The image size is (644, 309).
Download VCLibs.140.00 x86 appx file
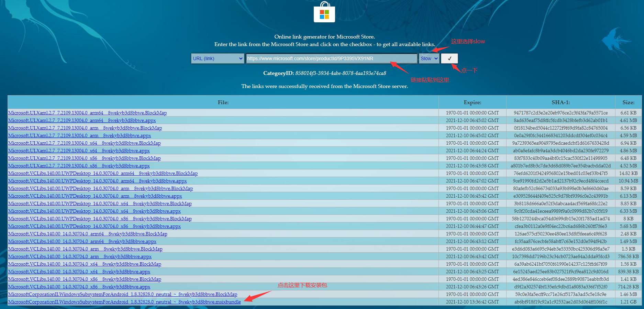pos(79,287)
